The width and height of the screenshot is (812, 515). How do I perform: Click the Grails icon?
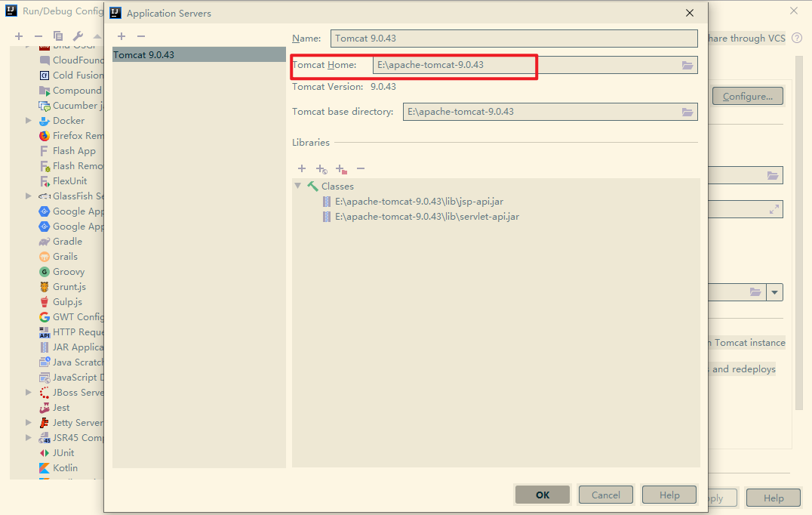pyautogui.click(x=45, y=257)
